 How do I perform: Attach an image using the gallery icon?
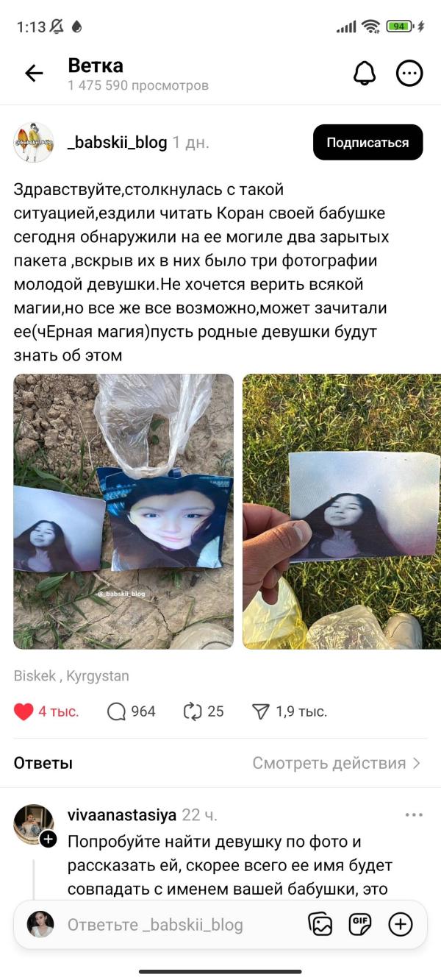coord(320,924)
